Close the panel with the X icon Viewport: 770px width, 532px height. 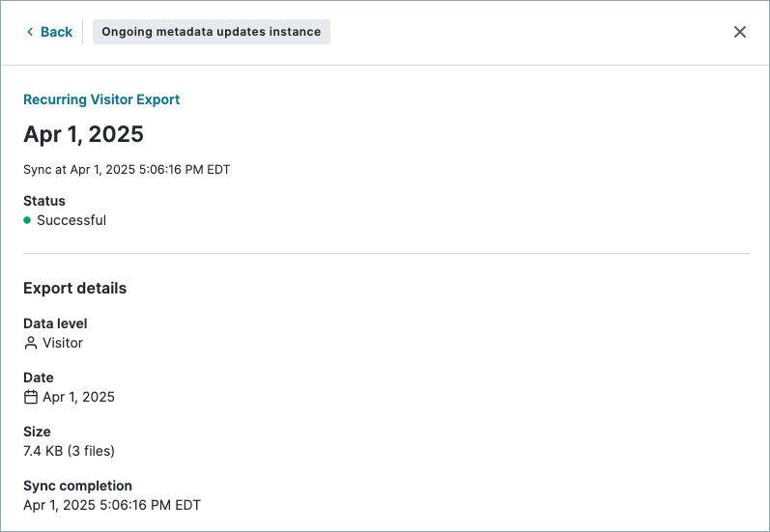coord(739,32)
